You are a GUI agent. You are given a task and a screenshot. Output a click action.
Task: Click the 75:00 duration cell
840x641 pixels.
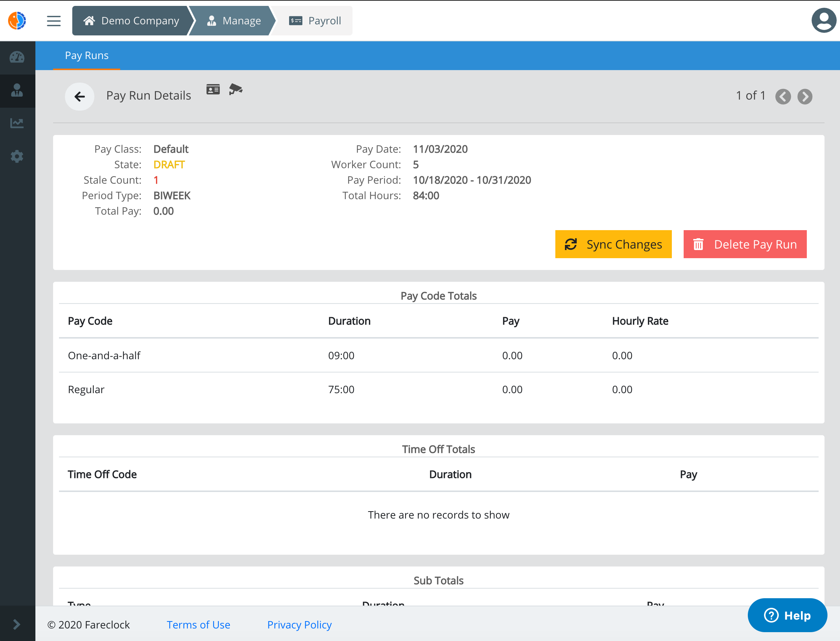[x=341, y=389]
